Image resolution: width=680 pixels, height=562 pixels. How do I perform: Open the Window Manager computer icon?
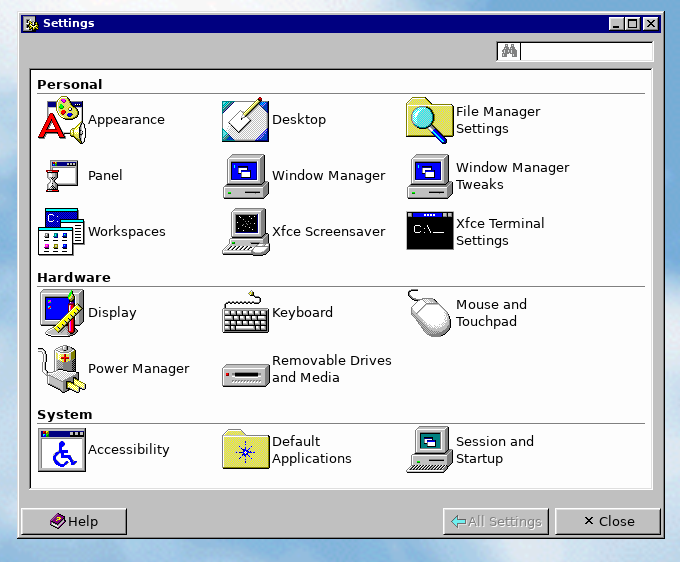(x=245, y=176)
